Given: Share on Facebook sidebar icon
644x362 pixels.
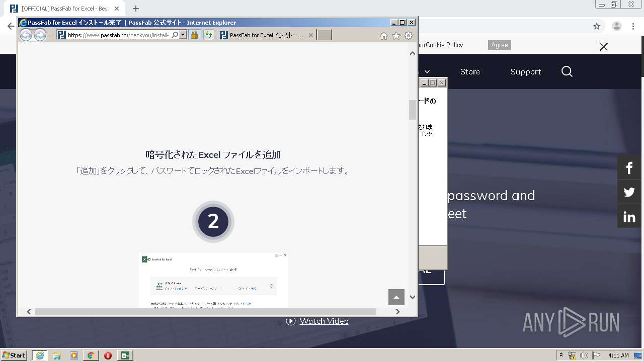Looking at the screenshot, I should coord(629,167).
